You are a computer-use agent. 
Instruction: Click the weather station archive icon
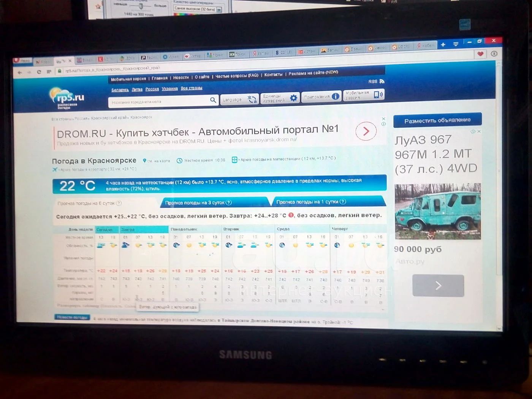tap(234, 160)
